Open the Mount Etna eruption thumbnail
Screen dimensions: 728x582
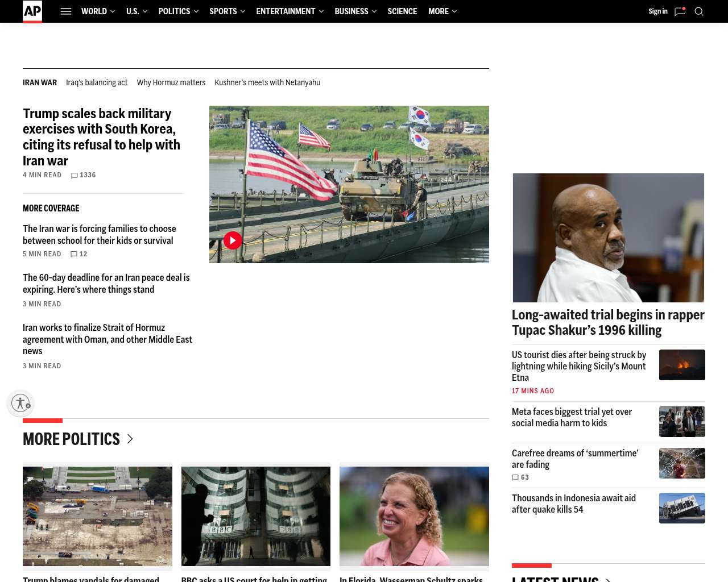[682, 365]
